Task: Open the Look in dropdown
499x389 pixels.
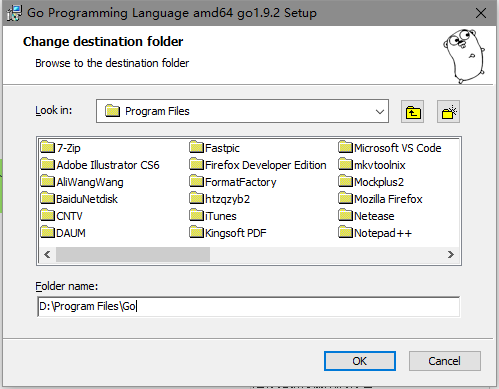Action: click(380, 111)
